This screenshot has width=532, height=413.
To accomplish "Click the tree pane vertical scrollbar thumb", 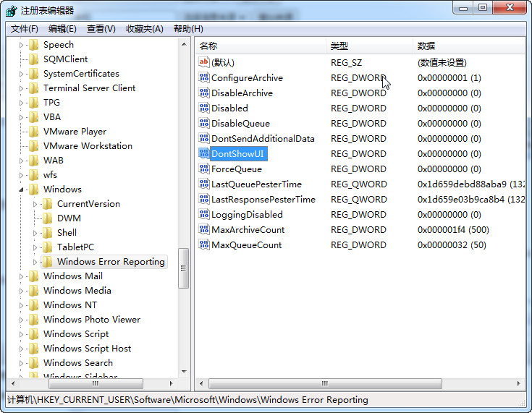I will tap(184, 268).
